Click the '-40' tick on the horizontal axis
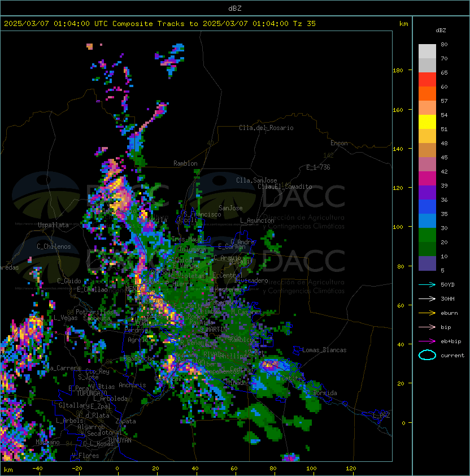470x476 pixels. click(x=38, y=469)
